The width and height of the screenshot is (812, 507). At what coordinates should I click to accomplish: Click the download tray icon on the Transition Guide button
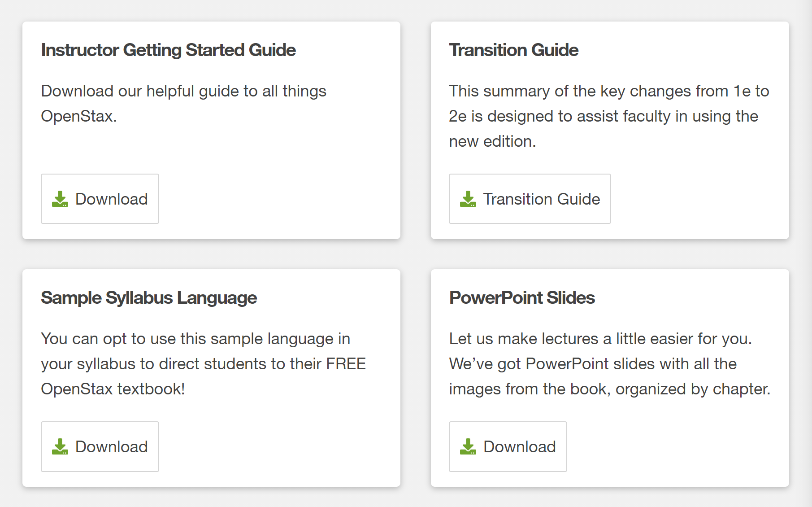468,199
